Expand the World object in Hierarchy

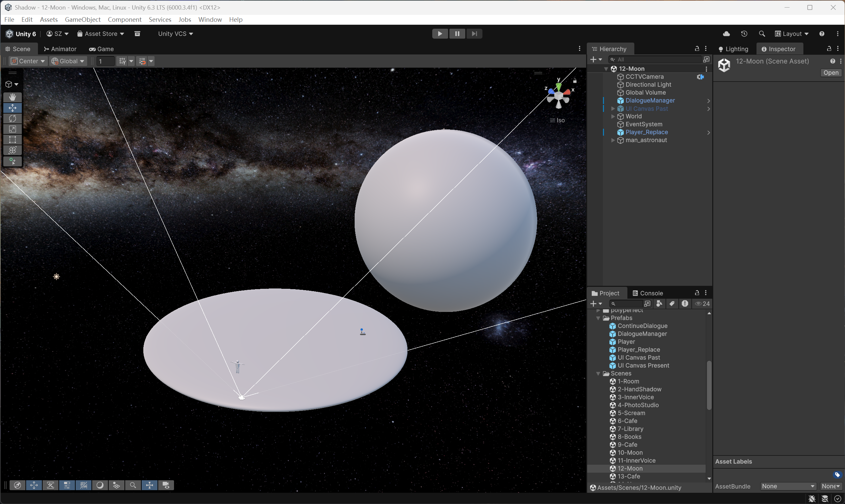[613, 117]
